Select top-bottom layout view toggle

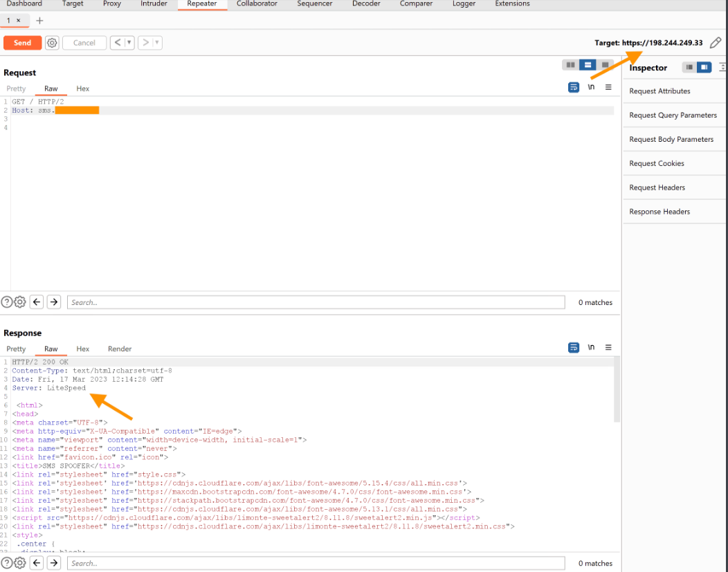coord(588,65)
